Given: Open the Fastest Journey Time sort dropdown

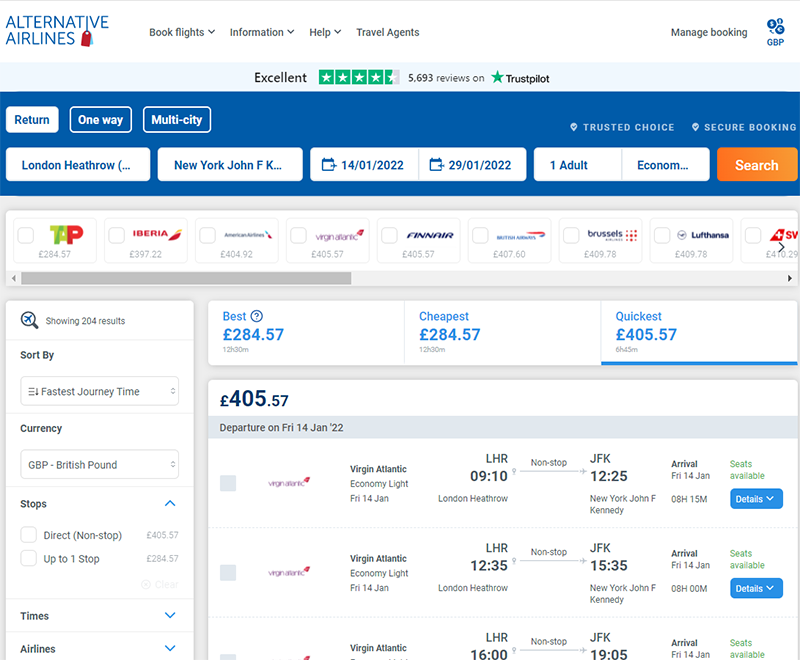Looking at the screenshot, I should point(99,391).
